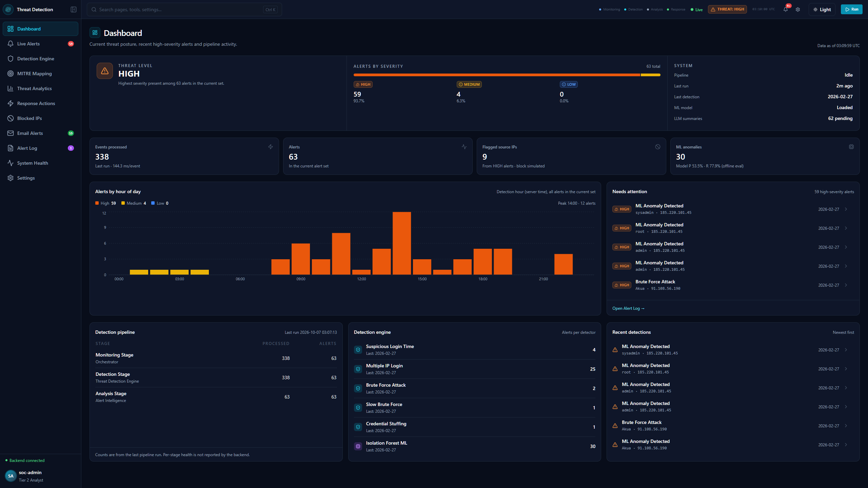Click the Dashboard heading grid icon
Image resolution: width=868 pixels, height=488 pixels.
tap(95, 33)
